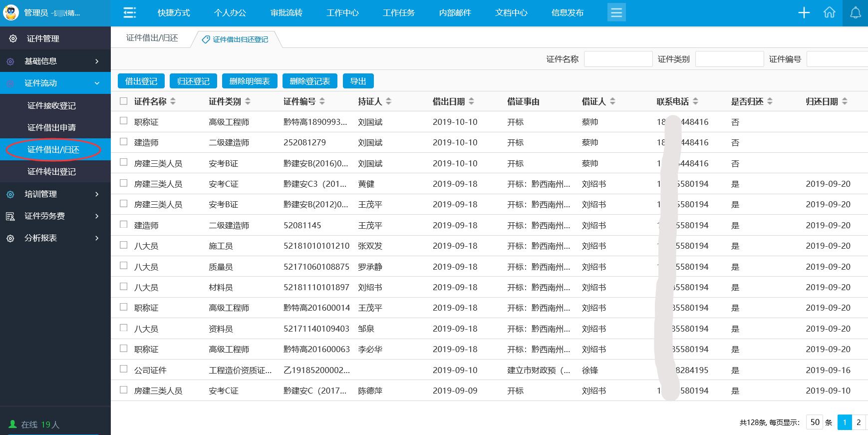Sort by 证件名称 column arrows
The height and width of the screenshot is (435, 868).
[x=173, y=101]
